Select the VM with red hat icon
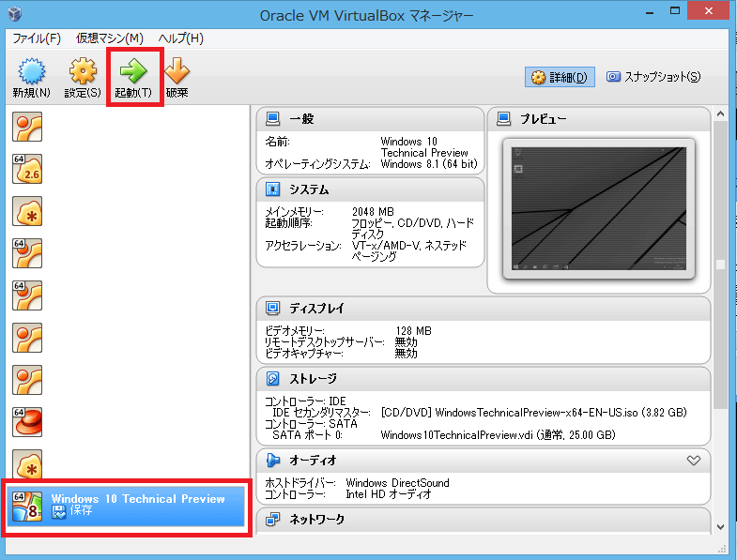 (x=27, y=422)
